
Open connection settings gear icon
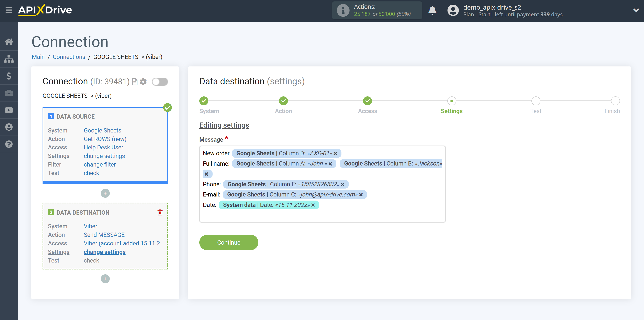coord(143,82)
